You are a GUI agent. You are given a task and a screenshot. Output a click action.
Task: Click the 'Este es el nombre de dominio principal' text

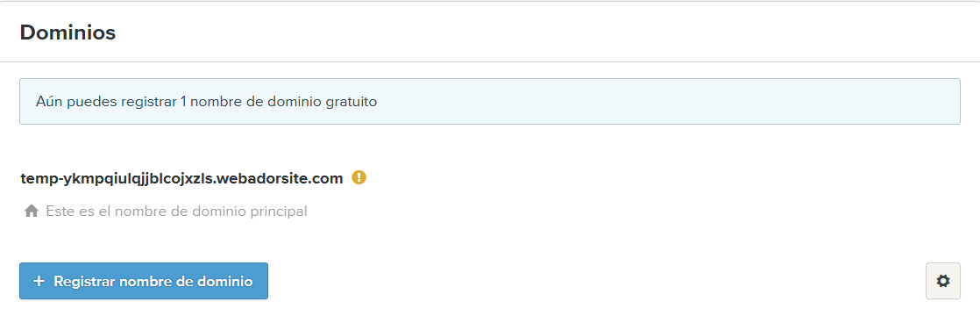(177, 212)
